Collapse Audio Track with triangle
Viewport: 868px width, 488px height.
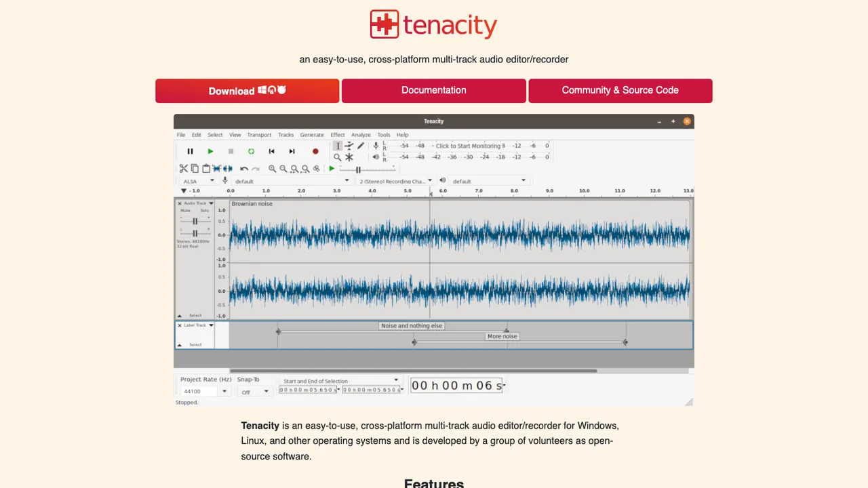pos(180,316)
